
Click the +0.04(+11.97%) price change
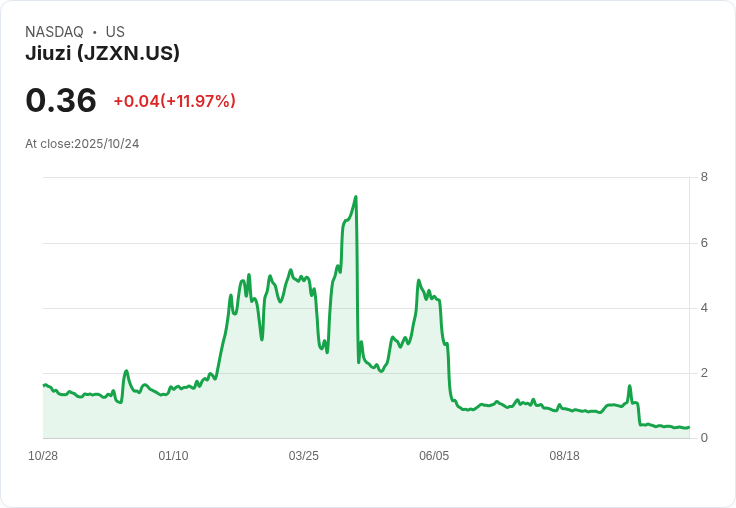[x=174, y=101]
